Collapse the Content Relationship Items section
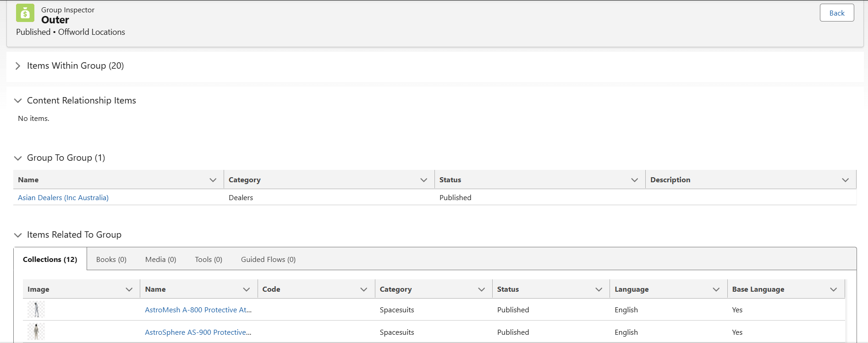Image resolution: width=868 pixels, height=343 pixels. tap(18, 101)
